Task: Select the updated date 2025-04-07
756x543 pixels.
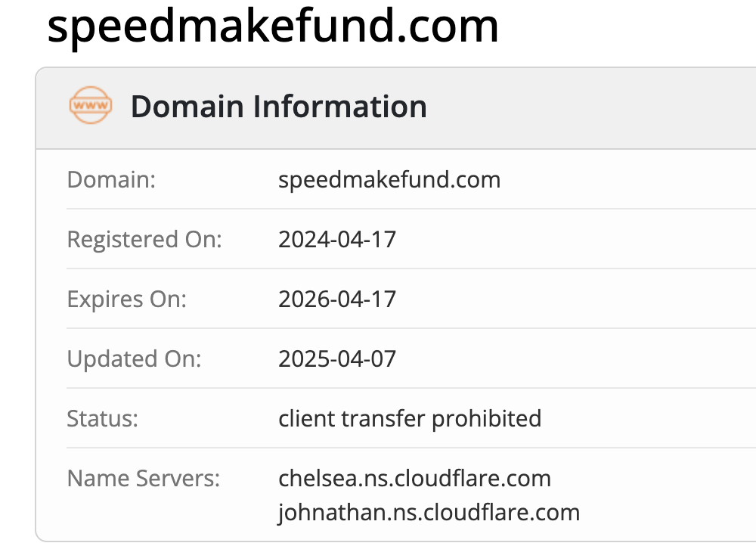Action: pyautogui.click(x=337, y=358)
